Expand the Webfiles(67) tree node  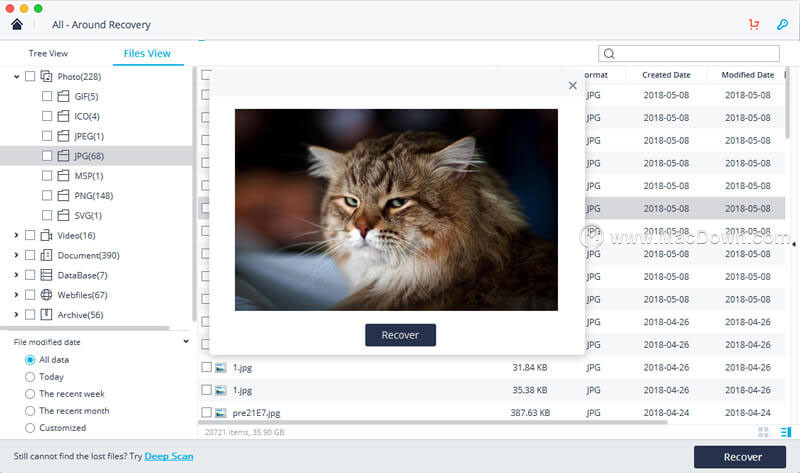[16, 295]
